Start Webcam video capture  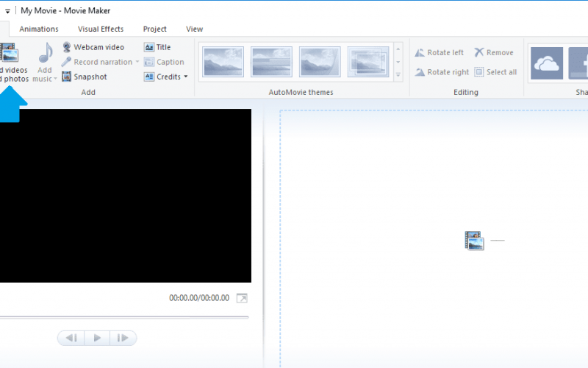pos(93,47)
